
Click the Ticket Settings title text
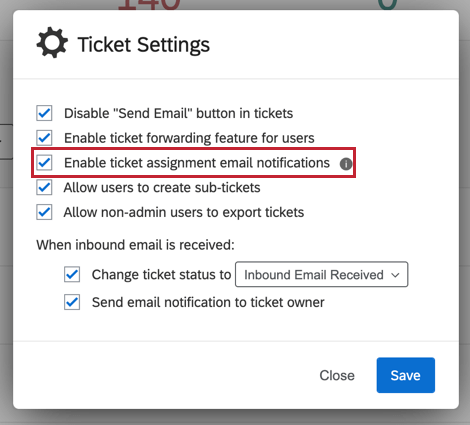[144, 45]
